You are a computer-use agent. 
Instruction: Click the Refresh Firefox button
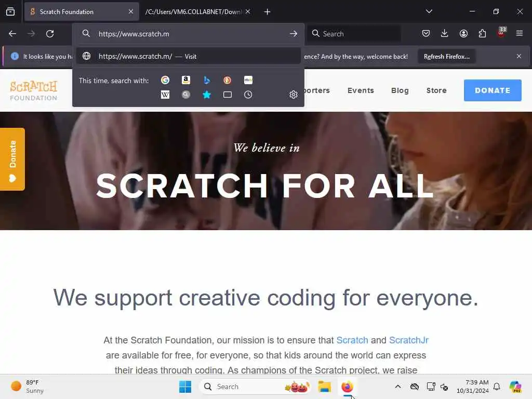pyautogui.click(x=446, y=57)
